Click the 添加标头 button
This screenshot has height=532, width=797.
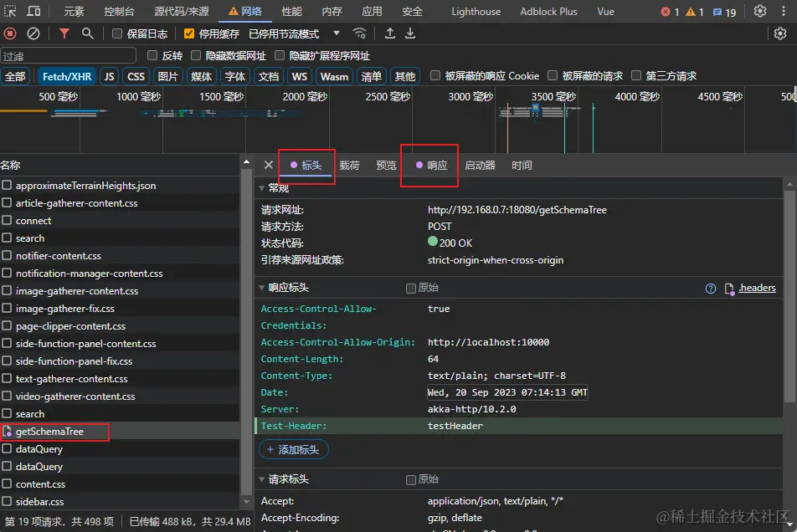pos(294,450)
